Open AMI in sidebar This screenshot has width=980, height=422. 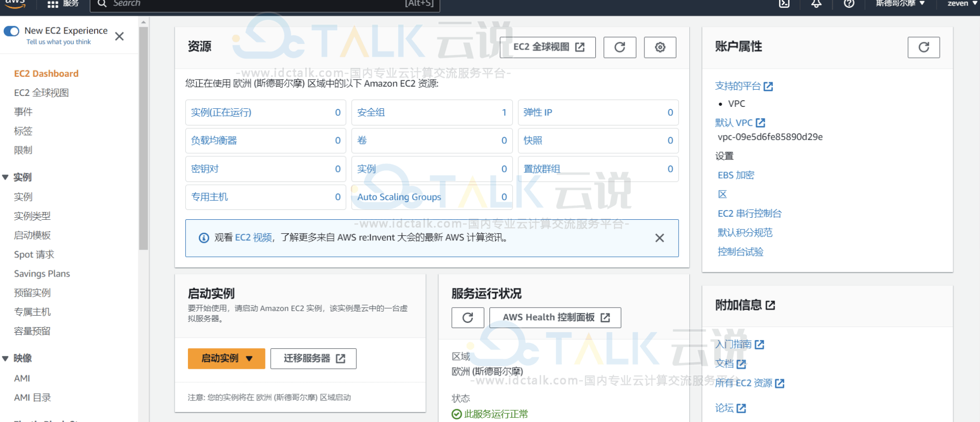pyautogui.click(x=22, y=378)
